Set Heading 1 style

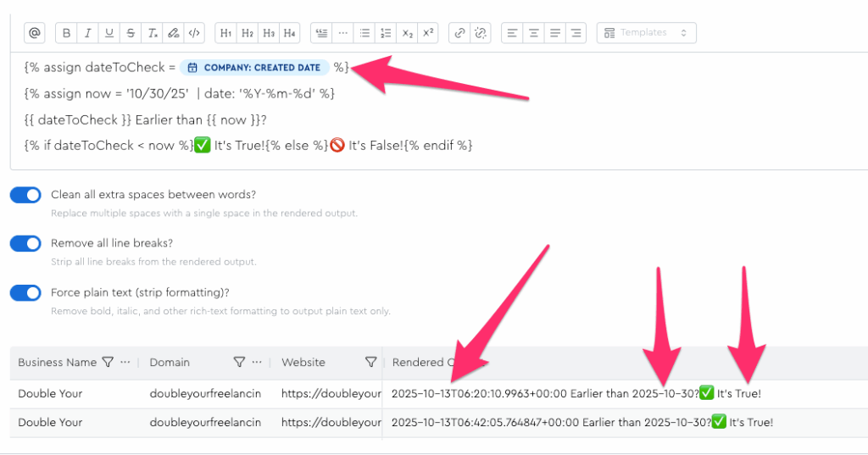click(x=225, y=33)
